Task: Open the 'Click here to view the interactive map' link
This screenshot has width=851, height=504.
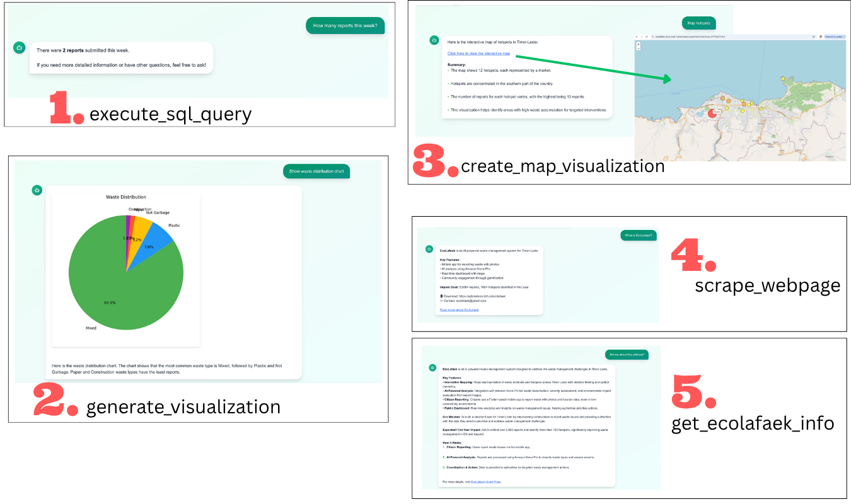Action: pyautogui.click(x=478, y=54)
